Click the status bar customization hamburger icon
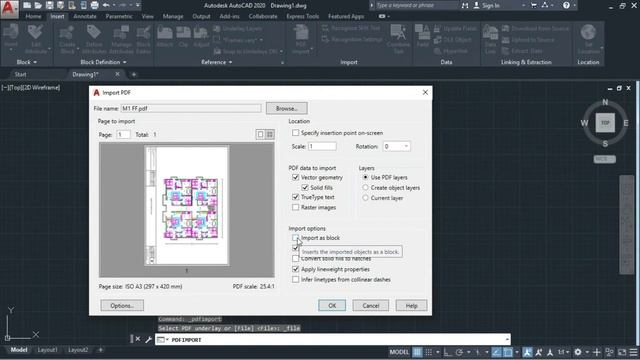This screenshot has height=360, width=640. tap(633, 352)
